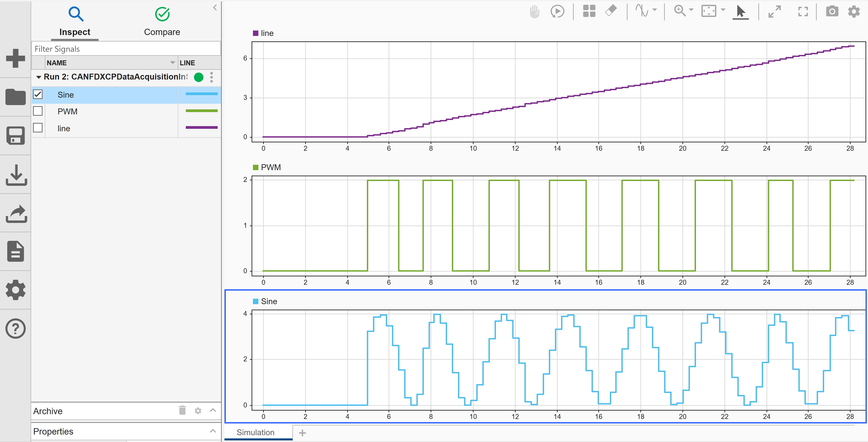Click the full screen brackets icon
Screen dimensions: 868x442
point(803,12)
